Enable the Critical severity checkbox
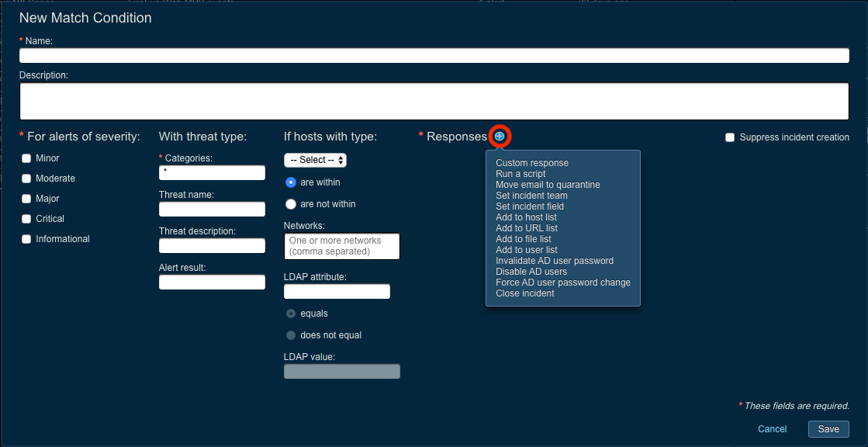Viewport: 868px width, 447px height. (26, 219)
